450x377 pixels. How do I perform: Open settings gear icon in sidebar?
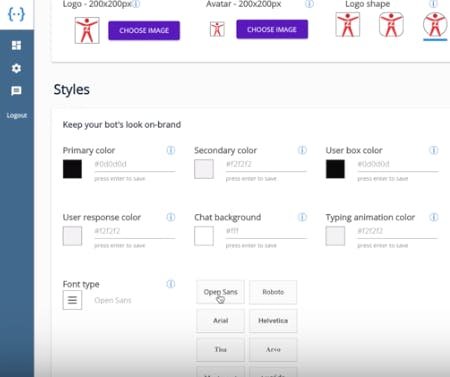click(16, 68)
